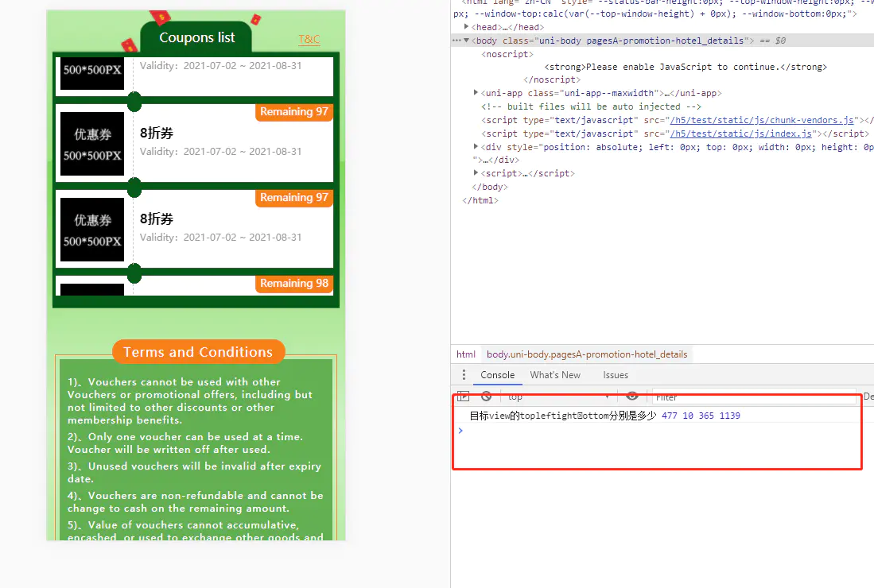Click the logged value 10
This screenshot has width=874, height=588.
(x=688, y=416)
